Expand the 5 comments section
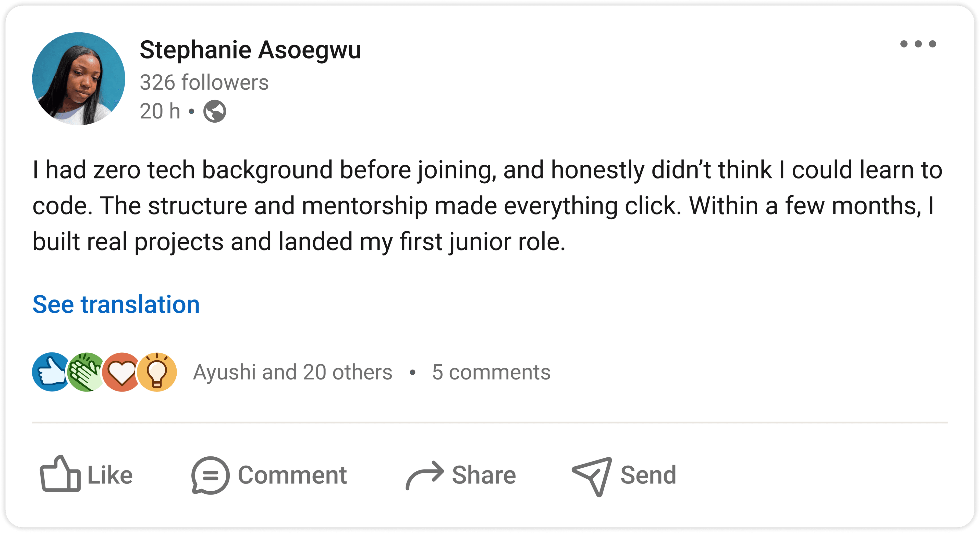The width and height of the screenshot is (980, 533). coord(491,372)
